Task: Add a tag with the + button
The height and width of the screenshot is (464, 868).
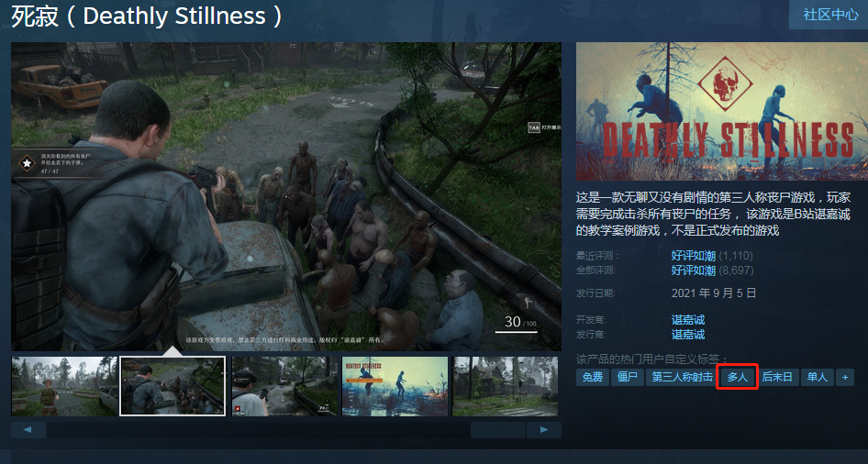Action: (845, 377)
